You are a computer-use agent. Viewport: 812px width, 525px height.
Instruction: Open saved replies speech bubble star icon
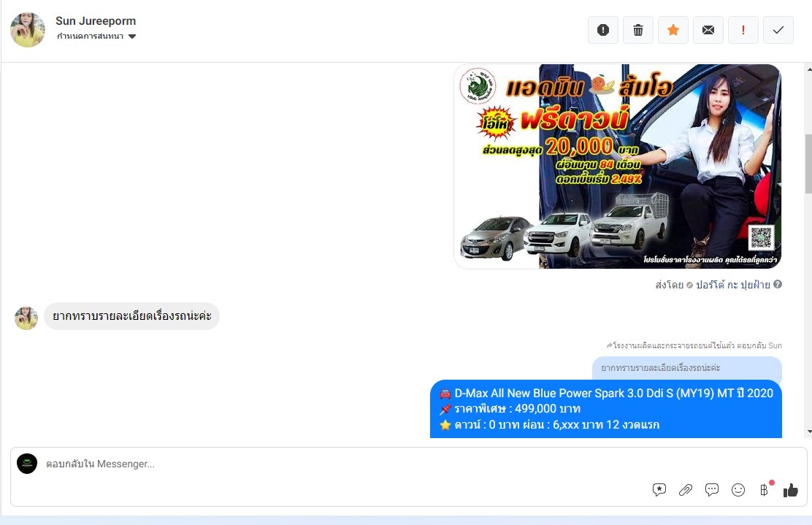[x=659, y=490]
